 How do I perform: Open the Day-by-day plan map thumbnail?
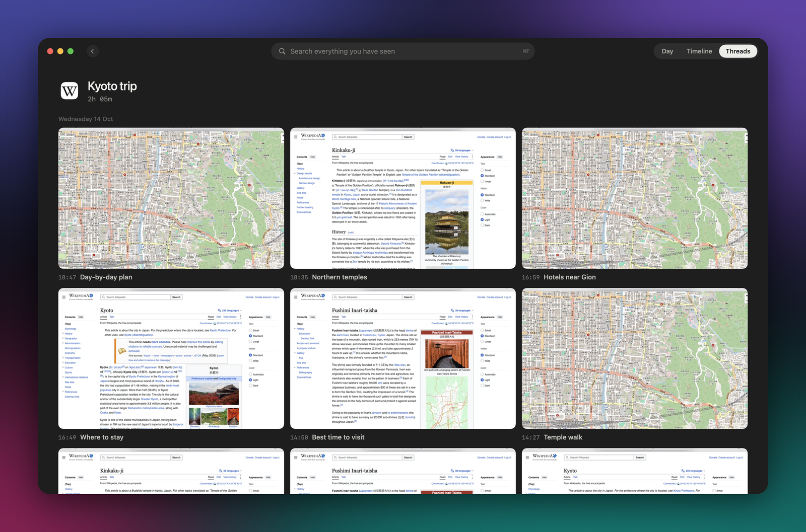(x=171, y=198)
